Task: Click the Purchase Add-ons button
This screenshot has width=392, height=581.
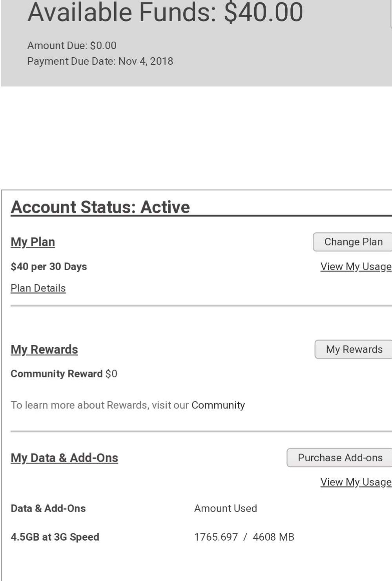Action: pyautogui.click(x=340, y=458)
